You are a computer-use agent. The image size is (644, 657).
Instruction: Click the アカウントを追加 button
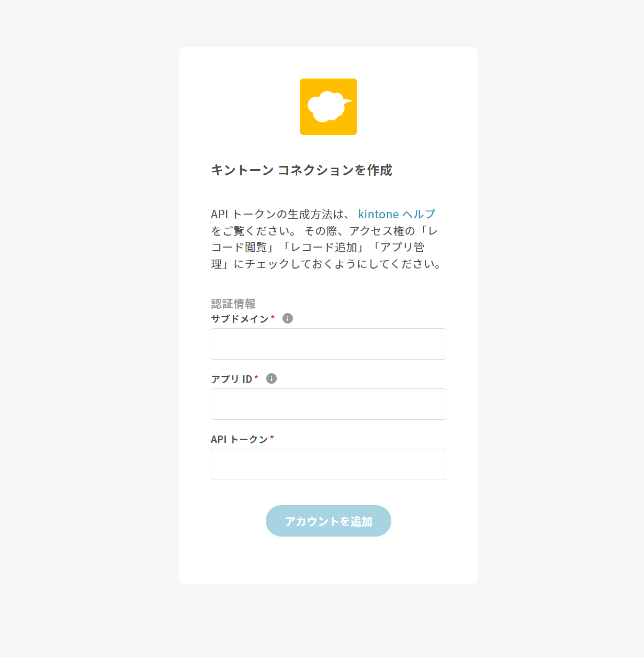(x=328, y=521)
